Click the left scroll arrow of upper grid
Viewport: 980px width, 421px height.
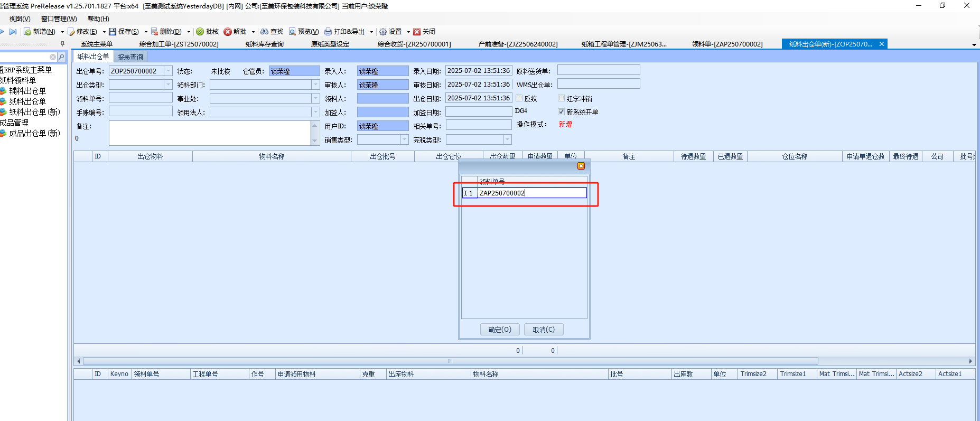pos(79,361)
